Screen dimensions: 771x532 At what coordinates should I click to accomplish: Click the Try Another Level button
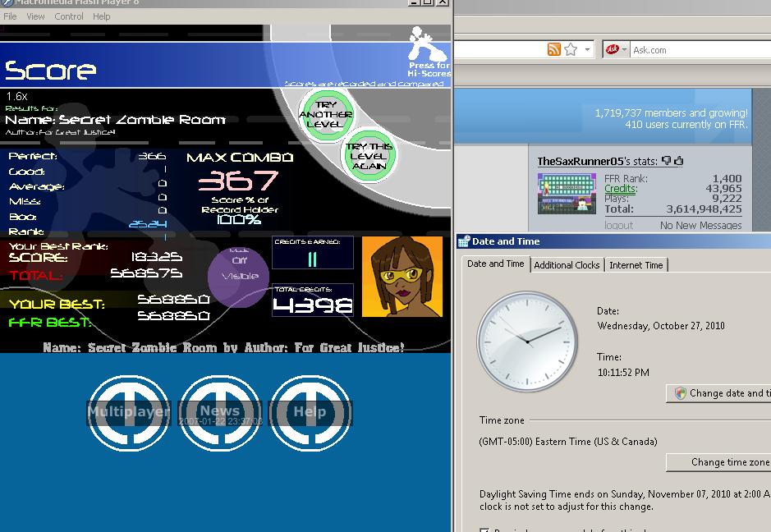326,114
